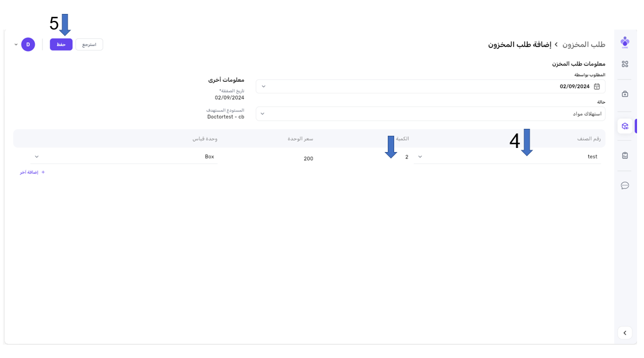Open the item number dropdown showing test
Image resolution: width=644 pixels, height=358 pixels.
coord(507,157)
